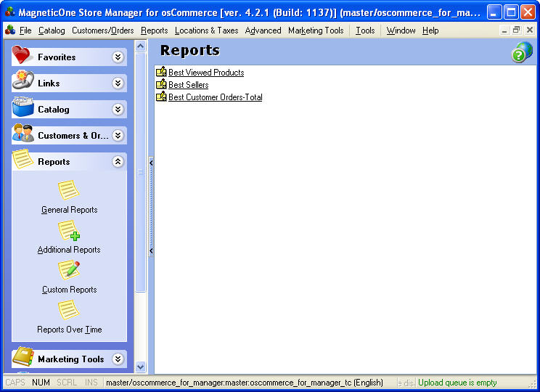Open the Customers/Orders menu

coord(102,30)
